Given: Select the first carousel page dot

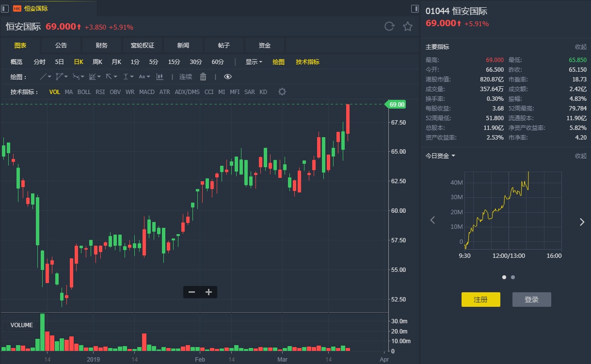Looking at the screenshot, I should (x=504, y=277).
